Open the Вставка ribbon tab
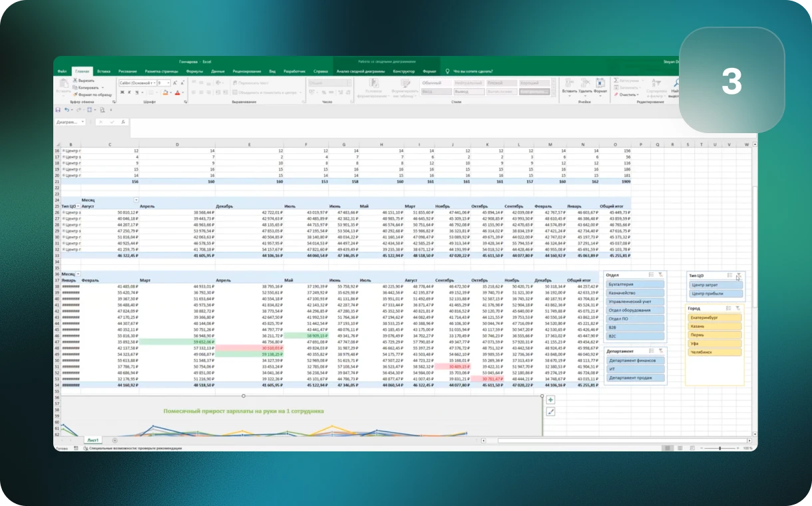This screenshot has width=812, height=506. point(103,71)
